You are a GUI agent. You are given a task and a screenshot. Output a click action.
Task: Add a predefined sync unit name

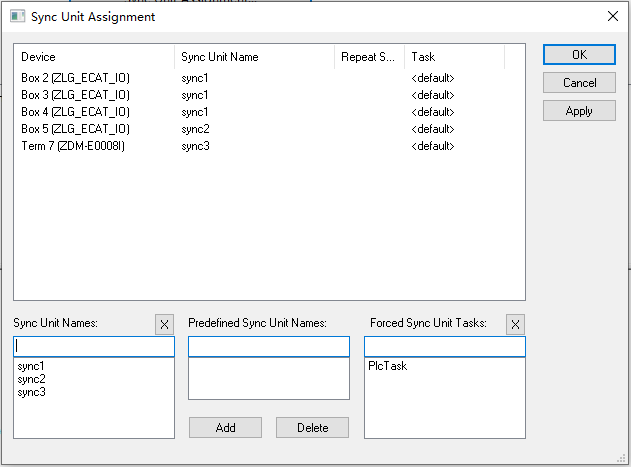tap(225, 427)
